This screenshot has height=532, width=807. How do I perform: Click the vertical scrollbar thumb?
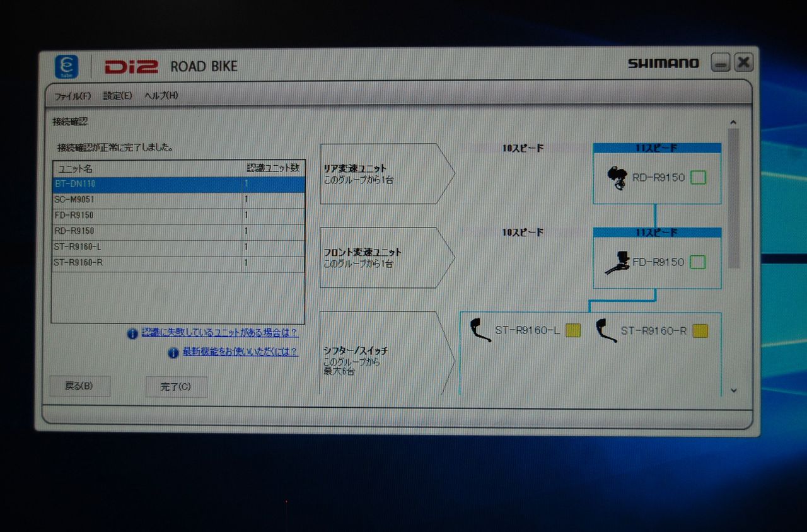click(x=733, y=199)
